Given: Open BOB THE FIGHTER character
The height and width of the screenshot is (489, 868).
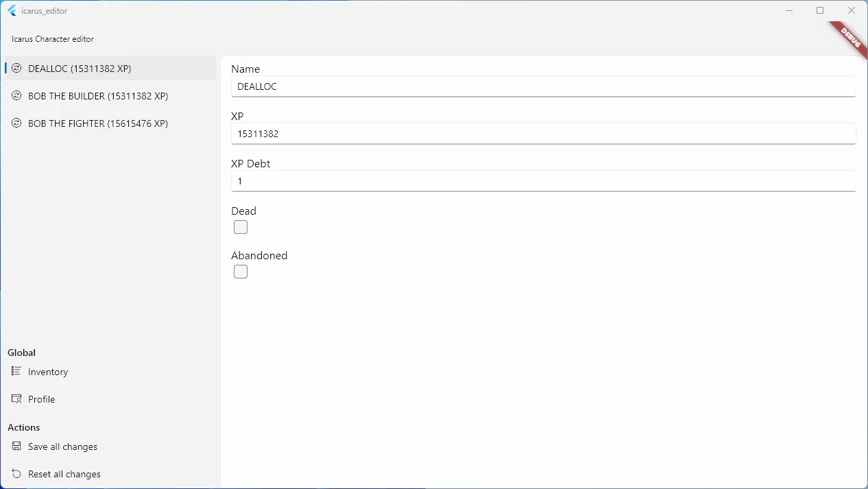Looking at the screenshot, I should click(x=98, y=123).
